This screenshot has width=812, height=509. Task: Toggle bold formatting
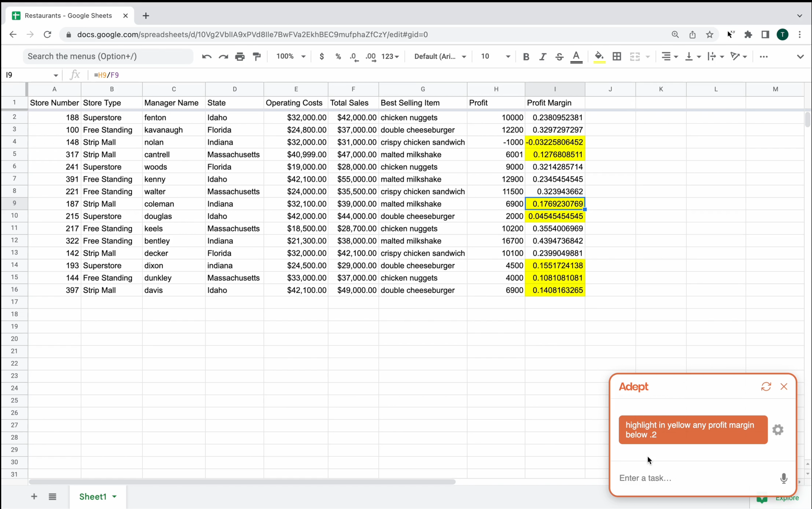526,57
